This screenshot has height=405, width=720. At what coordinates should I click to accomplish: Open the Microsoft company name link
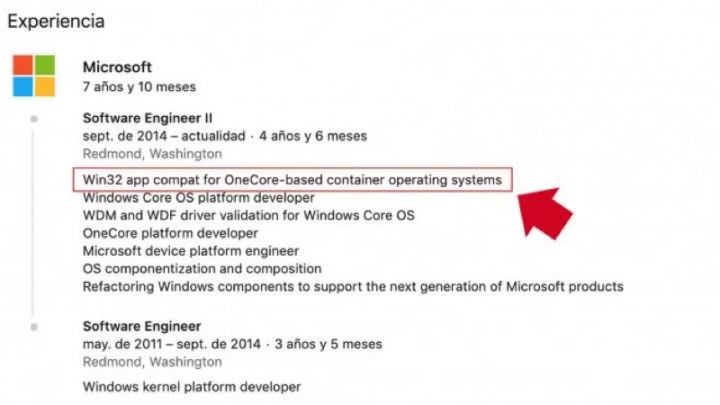(117, 67)
